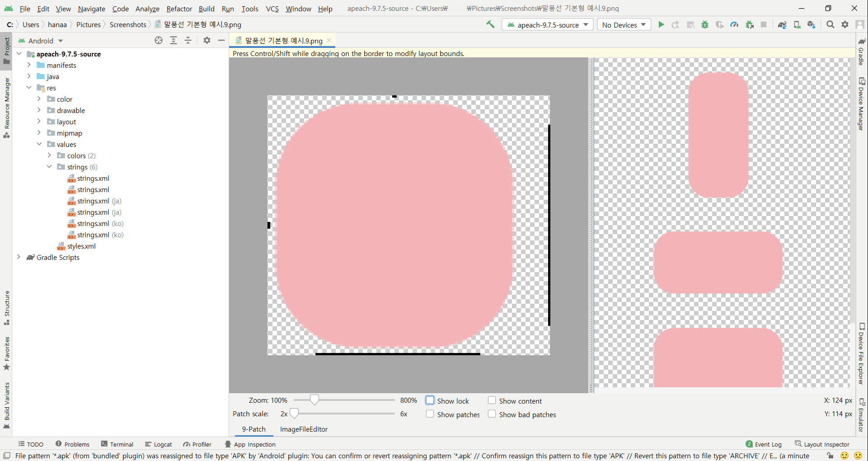Open the Problems tool window
The image size is (868, 461).
[72, 444]
